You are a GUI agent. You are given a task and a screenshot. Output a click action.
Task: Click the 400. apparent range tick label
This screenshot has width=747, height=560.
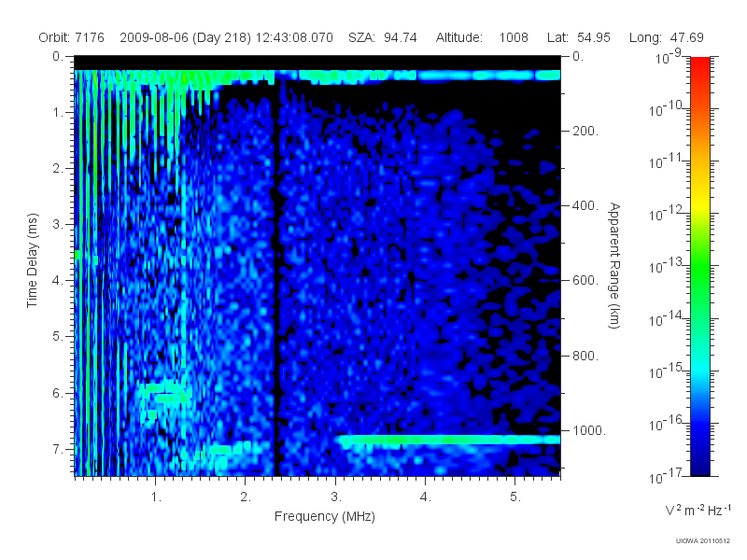(585, 206)
